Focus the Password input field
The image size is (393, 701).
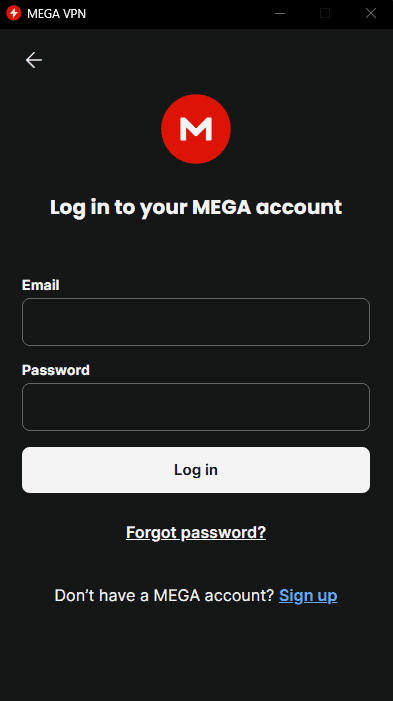196,407
